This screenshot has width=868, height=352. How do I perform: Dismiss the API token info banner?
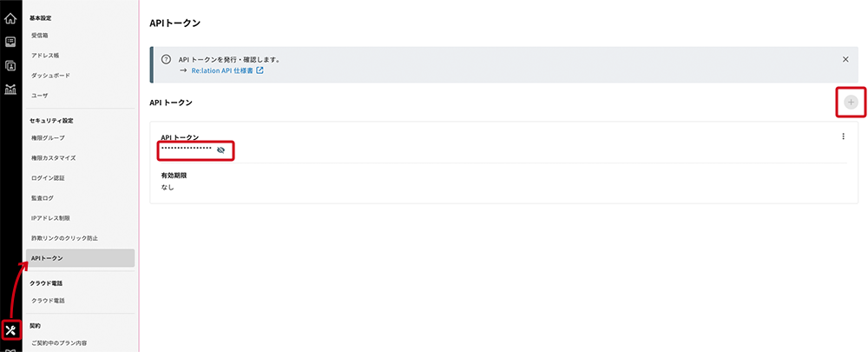(x=845, y=59)
